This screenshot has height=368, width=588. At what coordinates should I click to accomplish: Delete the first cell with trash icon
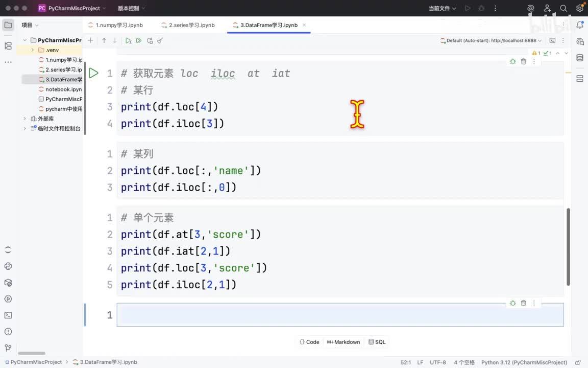tap(524, 61)
